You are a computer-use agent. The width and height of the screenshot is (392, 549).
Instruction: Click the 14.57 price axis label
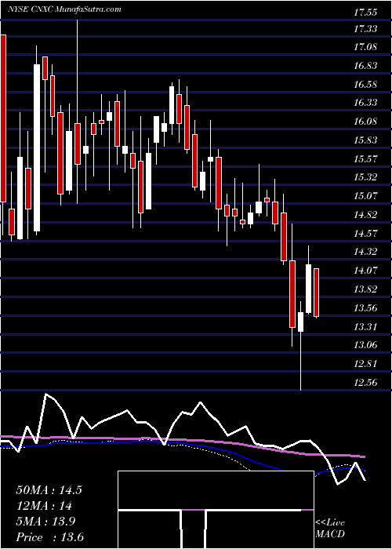[x=365, y=233]
